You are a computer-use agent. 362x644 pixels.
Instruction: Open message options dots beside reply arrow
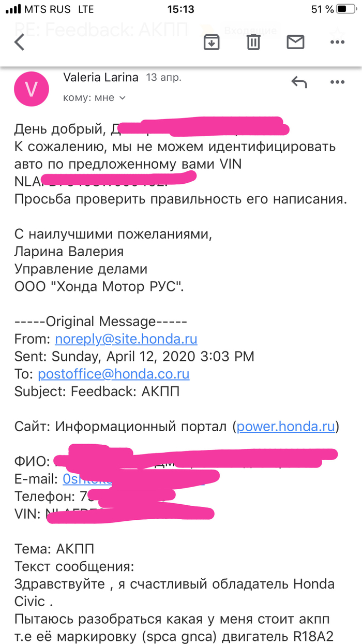337,82
